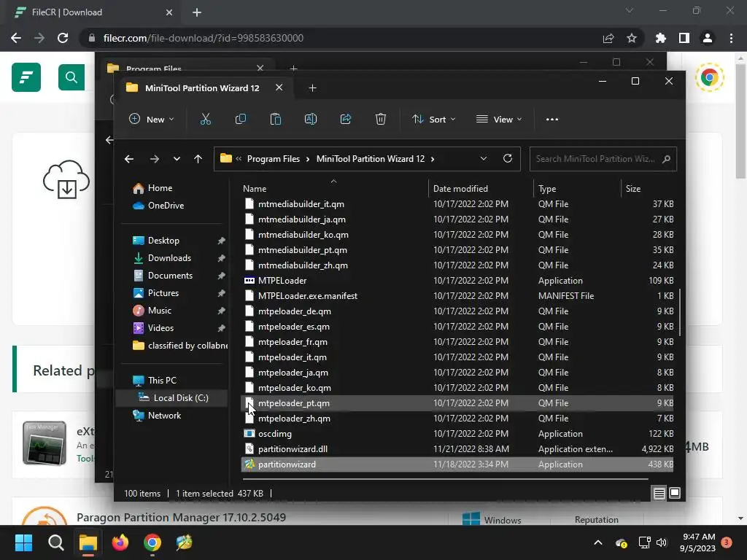This screenshot has height=560, width=747.
Task: Open Home in navigation pane
Action: [x=160, y=188]
